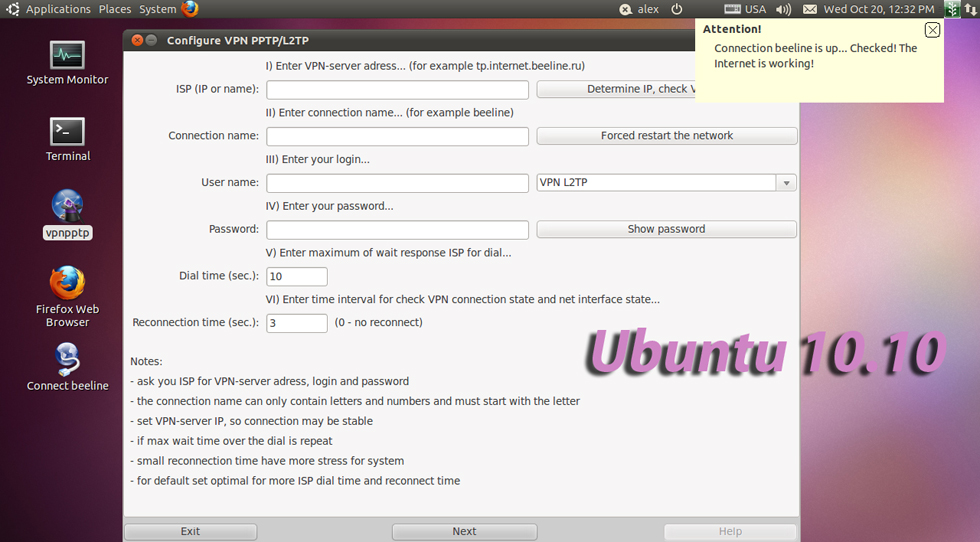This screenshot has height=542, width=980.
Task: Open Firefox Web Browser desktop icon
Action: click(x=67, y=297)
